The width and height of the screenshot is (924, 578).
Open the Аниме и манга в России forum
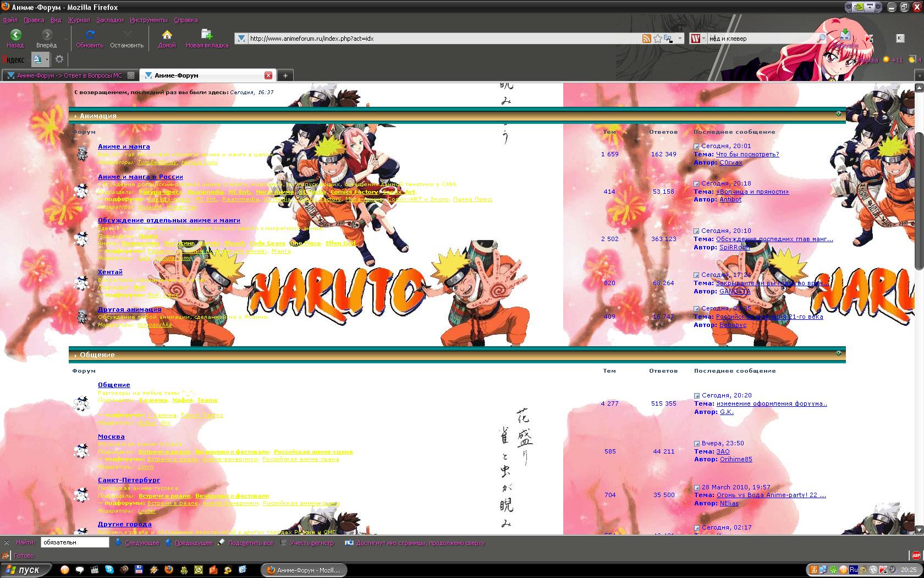pos(140,177)
